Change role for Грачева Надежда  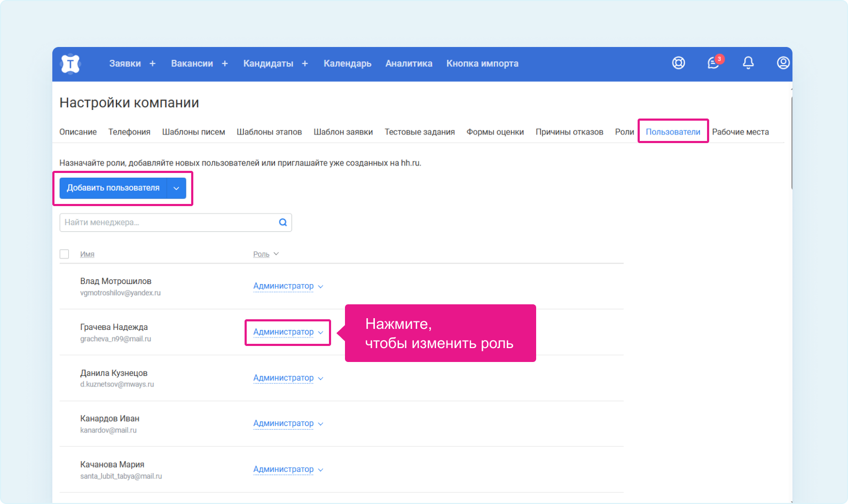[288, 332]
